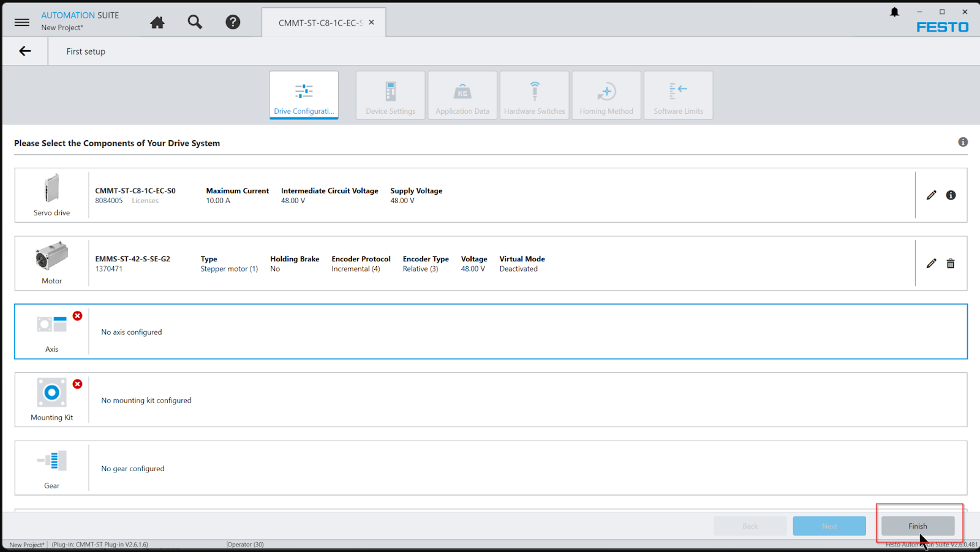Click the Motor component icon
Screen dimensions: 980x552
click(51, 256)
